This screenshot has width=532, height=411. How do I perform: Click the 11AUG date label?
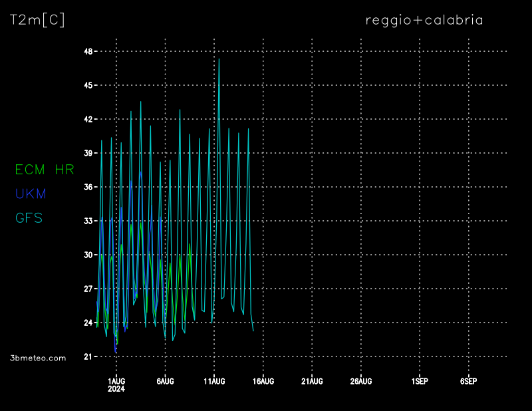pyautogui.click(x=214, y=381)
